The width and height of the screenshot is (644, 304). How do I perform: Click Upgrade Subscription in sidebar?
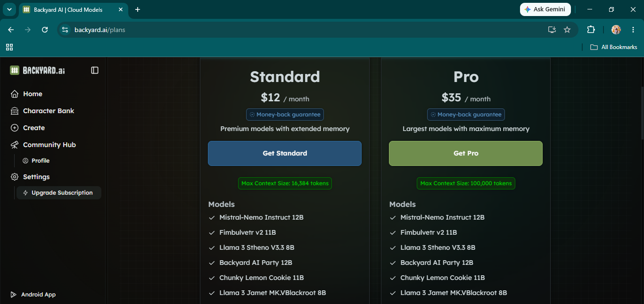(x=59, y=193)
